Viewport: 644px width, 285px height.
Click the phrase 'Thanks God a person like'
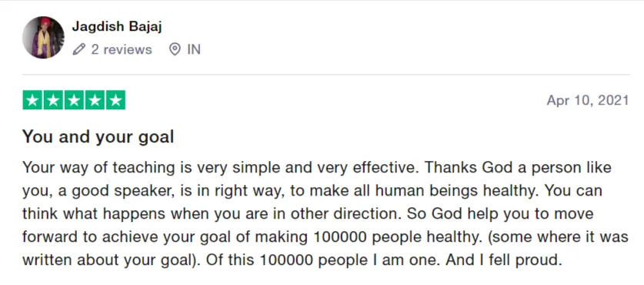pyautogui.click(x=518, y=168)
